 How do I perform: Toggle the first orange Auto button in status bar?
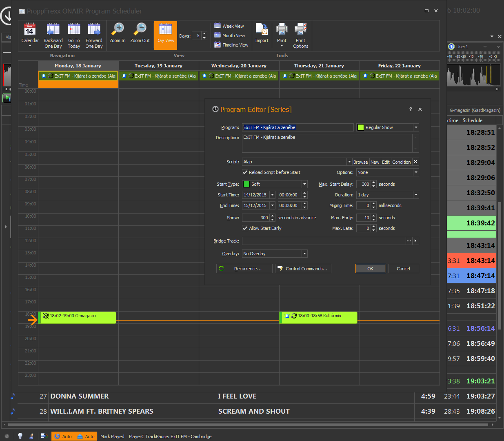tap(62, 437)
